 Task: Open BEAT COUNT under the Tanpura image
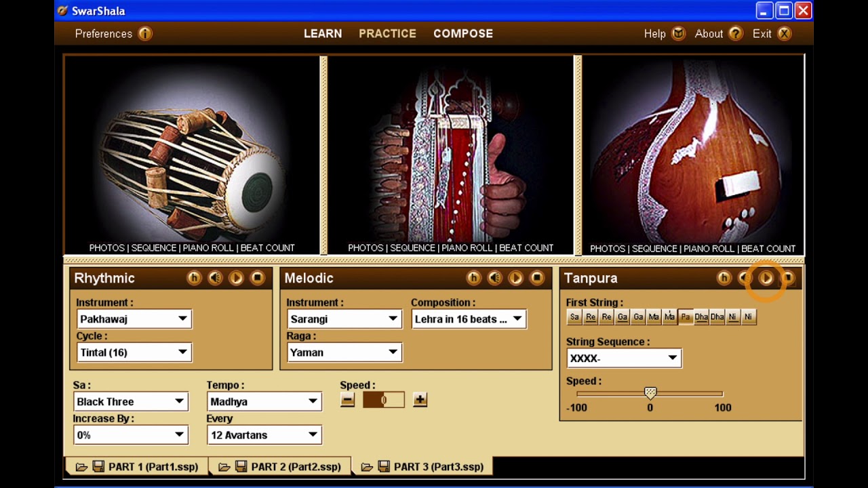click(x=768, y=249)
